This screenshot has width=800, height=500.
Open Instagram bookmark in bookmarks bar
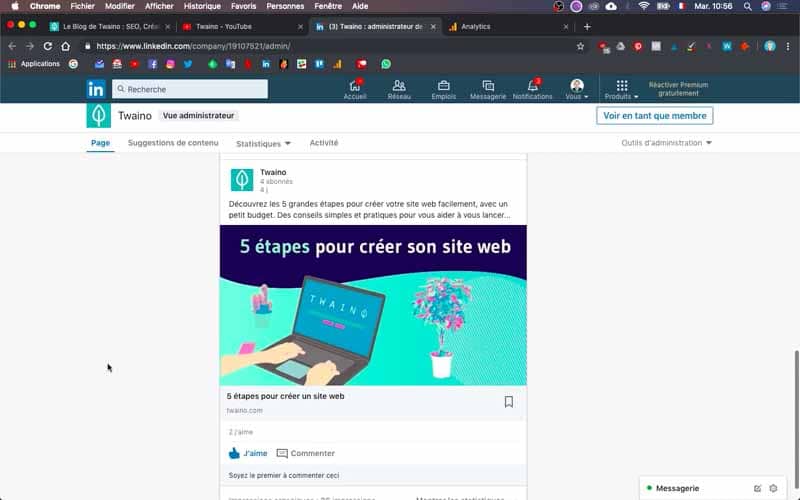point(170,64)
